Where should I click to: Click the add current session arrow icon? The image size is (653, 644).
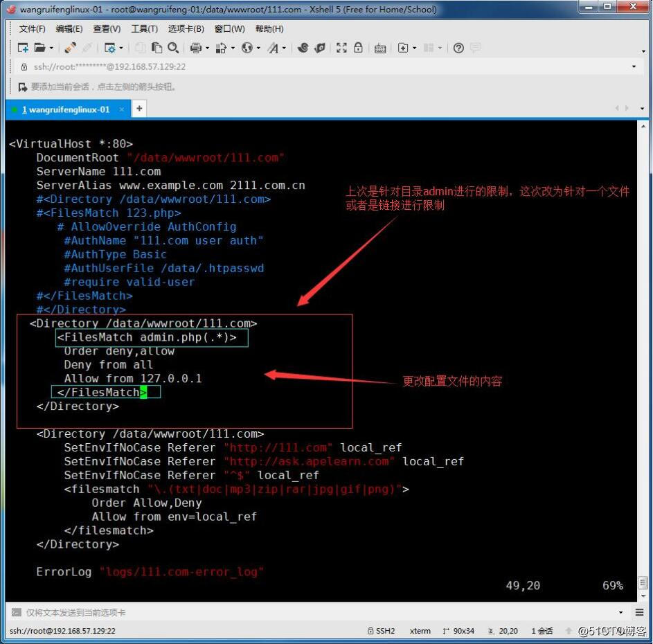click(22, 87)
